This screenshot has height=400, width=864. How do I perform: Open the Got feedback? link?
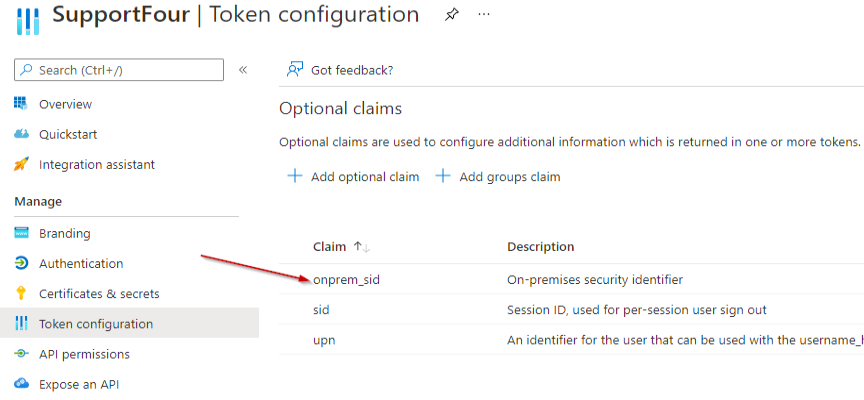[351, 70]
